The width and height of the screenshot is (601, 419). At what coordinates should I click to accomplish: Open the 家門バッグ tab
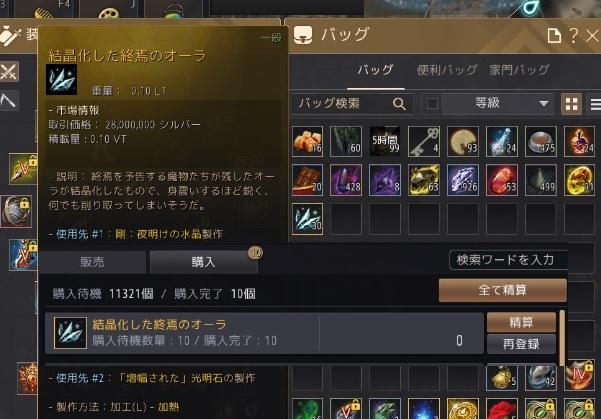[x=519, y=70]
